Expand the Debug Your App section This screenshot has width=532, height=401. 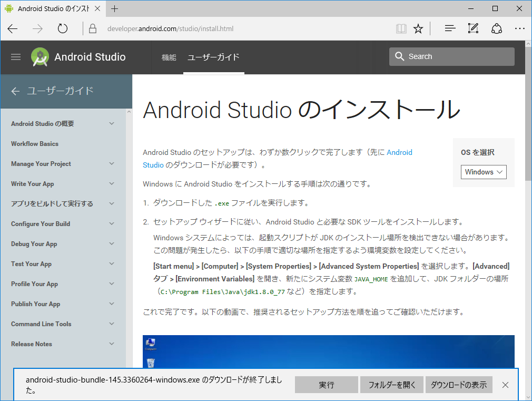[x=111, y=244]
